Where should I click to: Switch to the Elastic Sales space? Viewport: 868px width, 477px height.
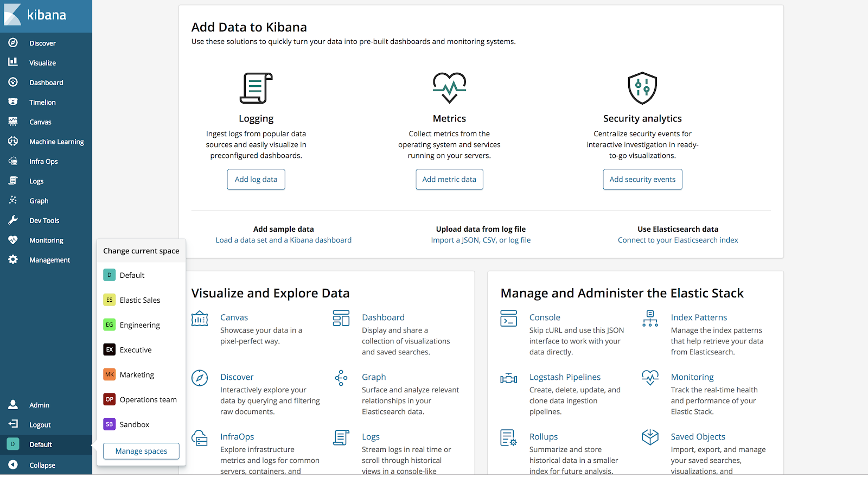click(141, 300)
